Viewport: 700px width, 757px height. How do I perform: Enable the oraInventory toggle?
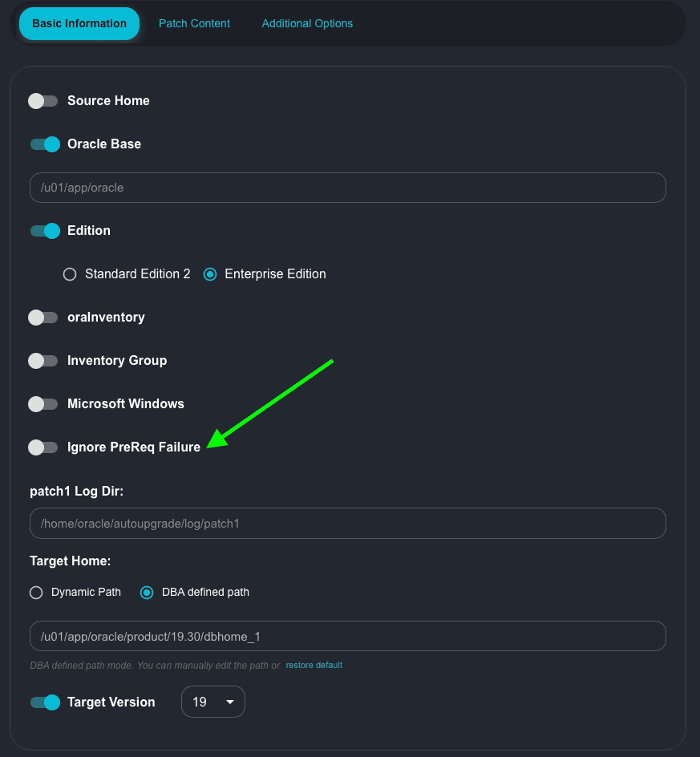pyautogui.click(x=43, y=318)
